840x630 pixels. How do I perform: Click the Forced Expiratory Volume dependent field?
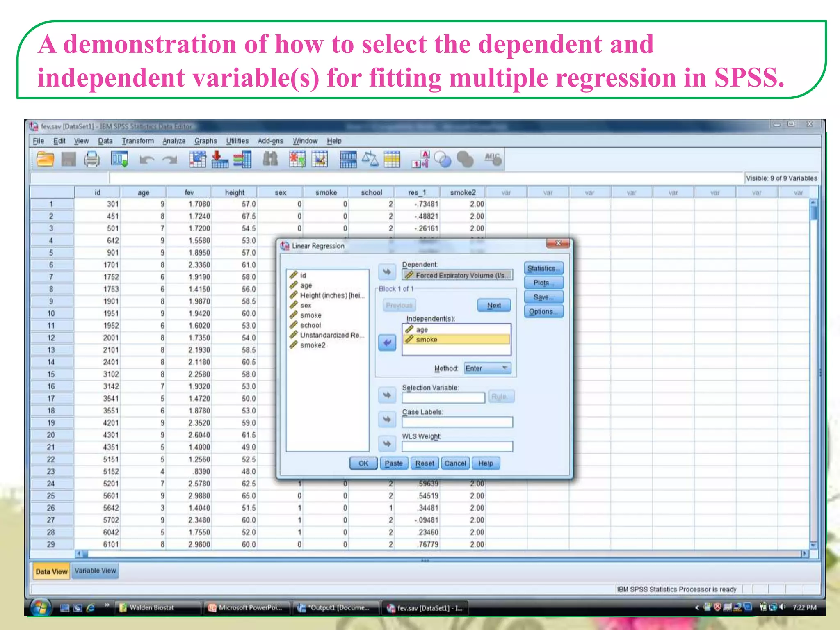click(x=457, y=275)
